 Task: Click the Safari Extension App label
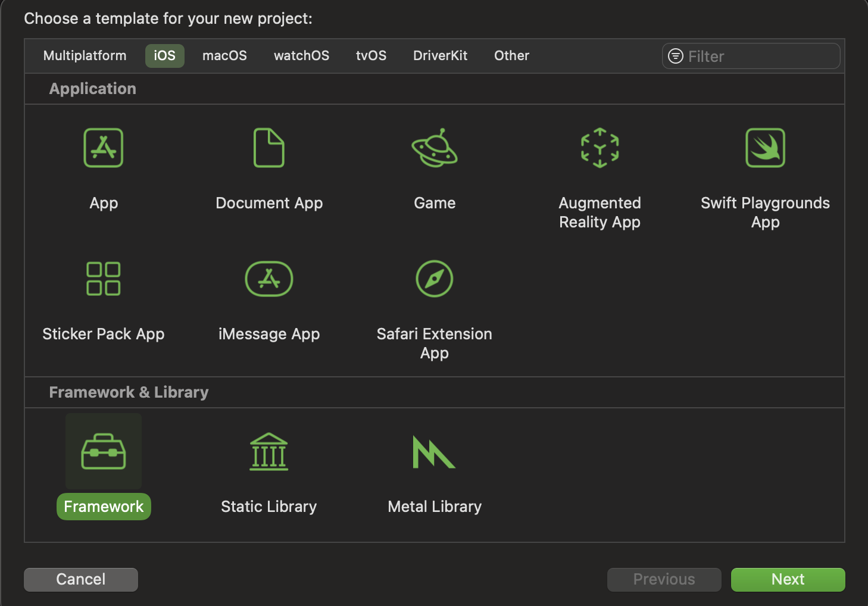coord(435,343)
